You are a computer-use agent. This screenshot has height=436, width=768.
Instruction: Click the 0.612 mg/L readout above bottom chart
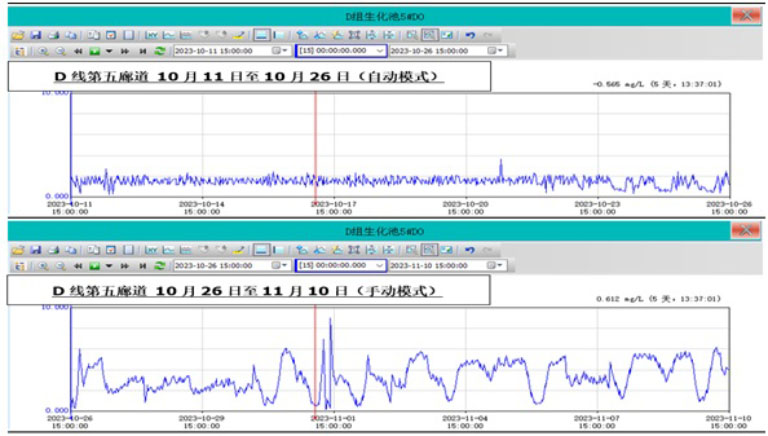tap(658, 298)
